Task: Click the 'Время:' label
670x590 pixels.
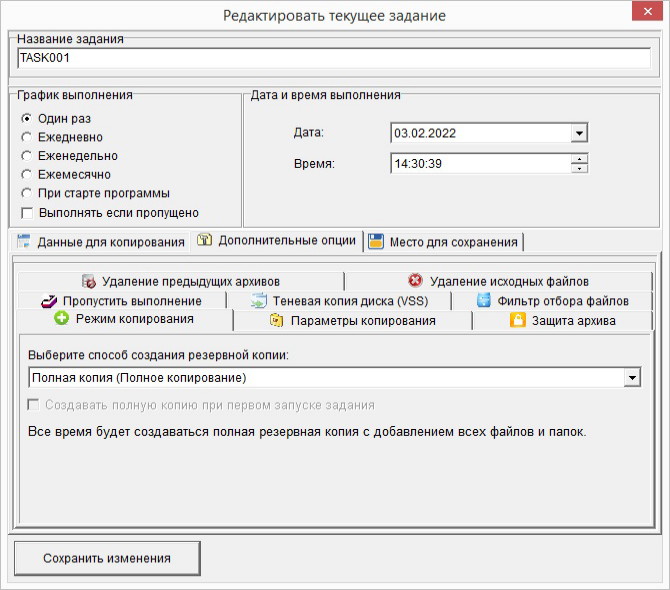Action: tap(314, 164)
